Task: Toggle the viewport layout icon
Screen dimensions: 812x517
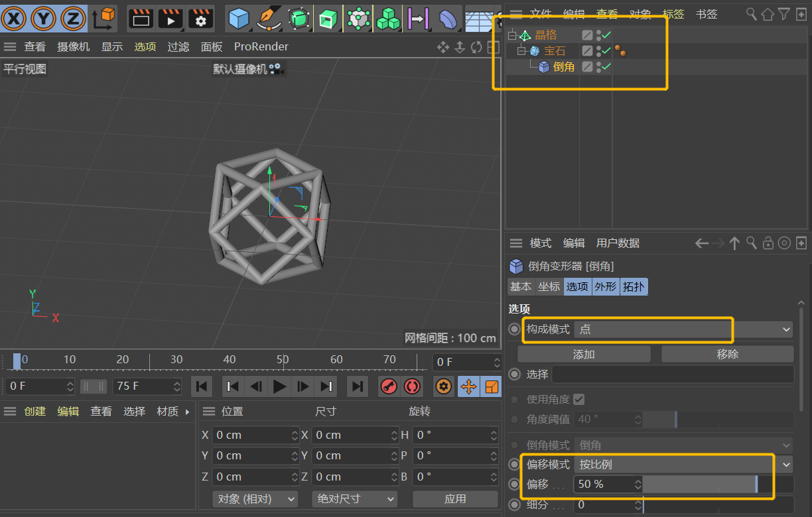Action: [x=493, y=47]
